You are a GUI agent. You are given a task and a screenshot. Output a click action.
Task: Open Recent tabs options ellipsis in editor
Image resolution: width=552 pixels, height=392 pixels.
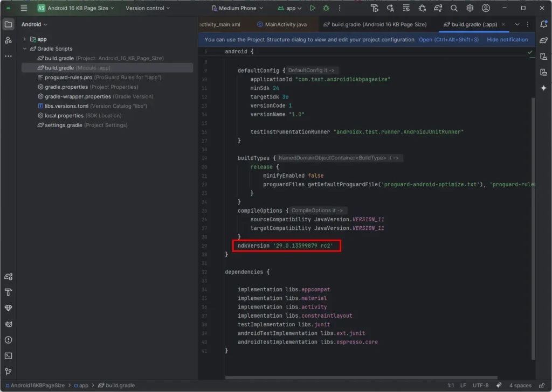pyautogui.click(x=528, y=24)
